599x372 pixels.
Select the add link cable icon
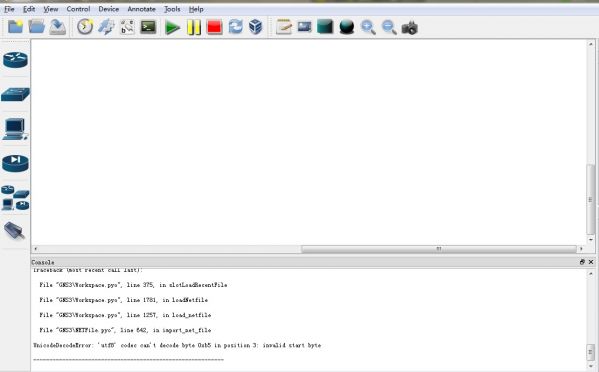[15, 230]
